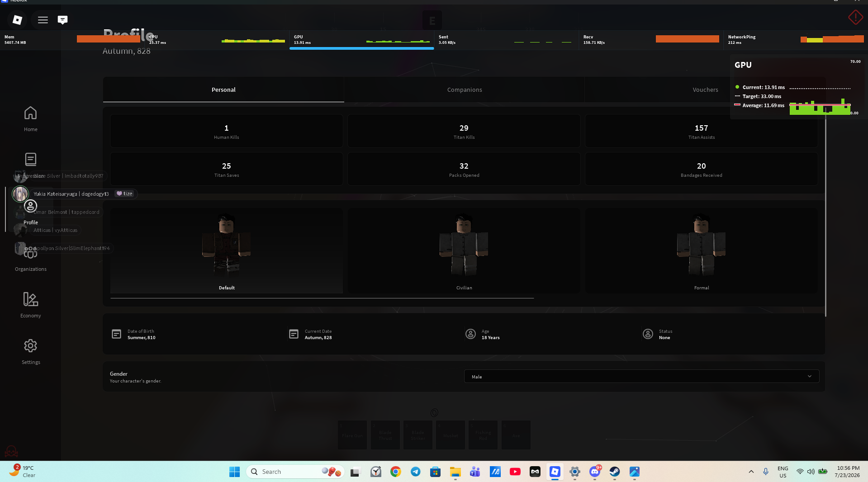Click Yukia Kateisuryuga player avatar
The width and height of the screenshot is (868, 482).
pyautogui.click(x=20, y=194)
